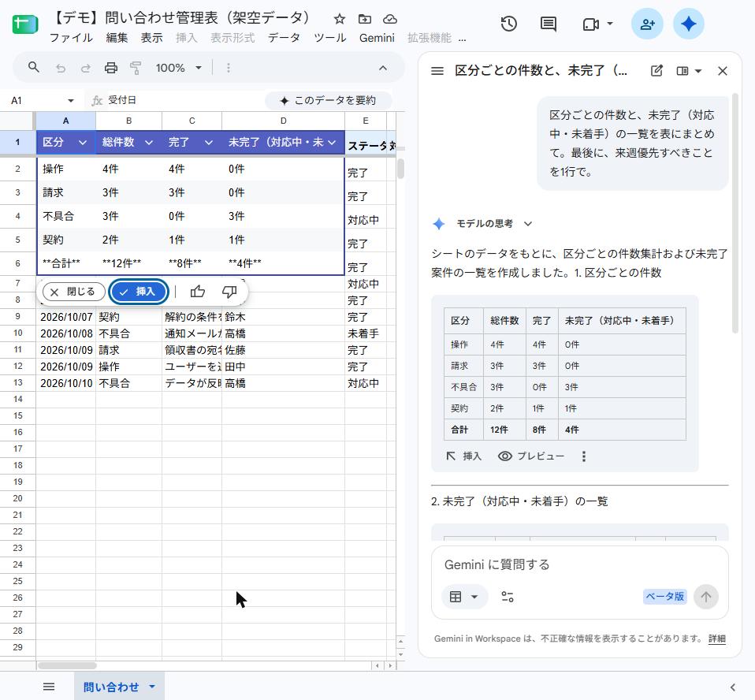Open Gemini prompt settings sliders icon
Screen dimensions: 755x700
pyautogui.click(x=508, y=597)
